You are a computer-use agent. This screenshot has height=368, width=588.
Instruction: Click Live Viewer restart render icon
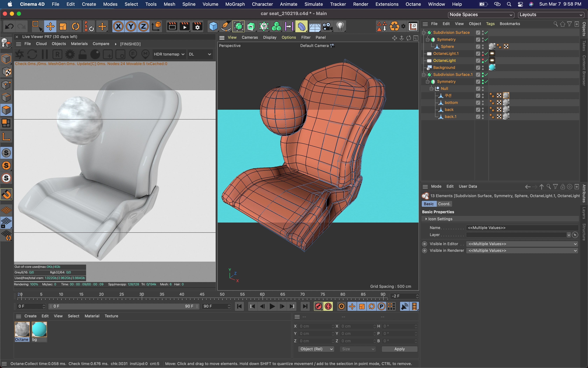[32, 54]
